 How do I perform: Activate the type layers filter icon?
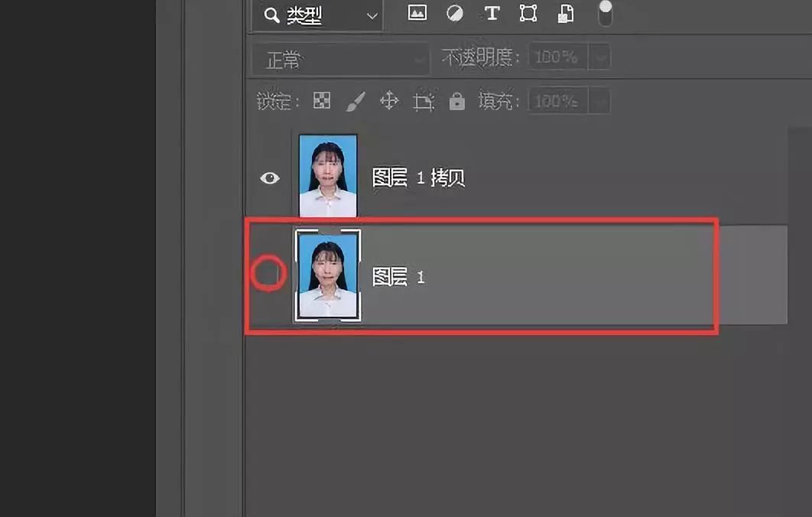tap(492, 13)
